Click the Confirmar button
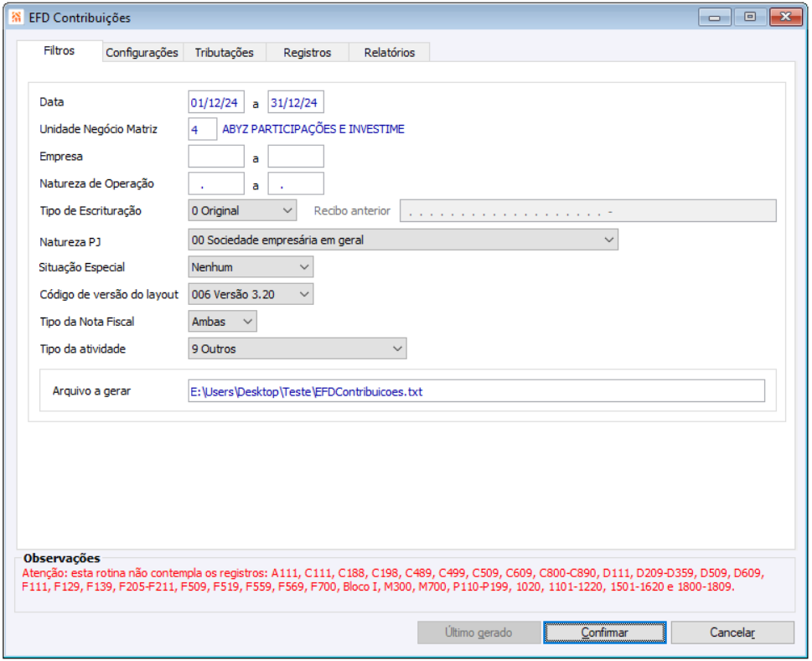The width and height of the screenshot is (812, 661). (605, 633)
